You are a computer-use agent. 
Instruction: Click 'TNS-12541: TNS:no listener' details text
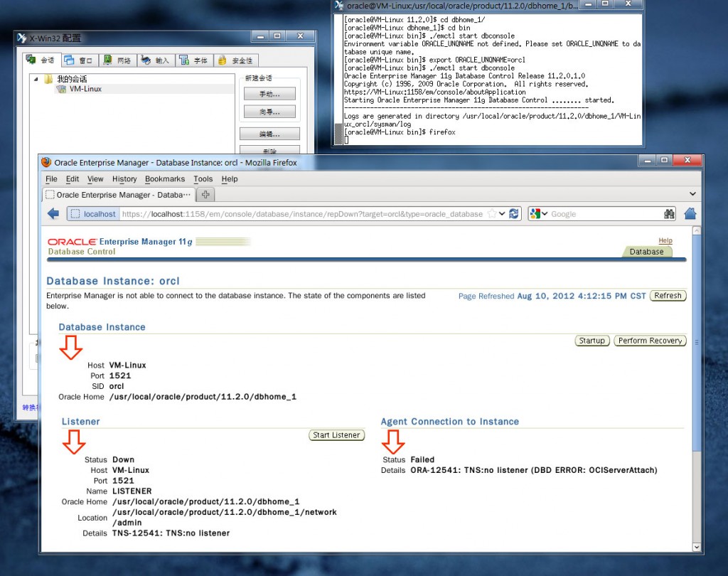pyautogui.click(x=171, y=533)
